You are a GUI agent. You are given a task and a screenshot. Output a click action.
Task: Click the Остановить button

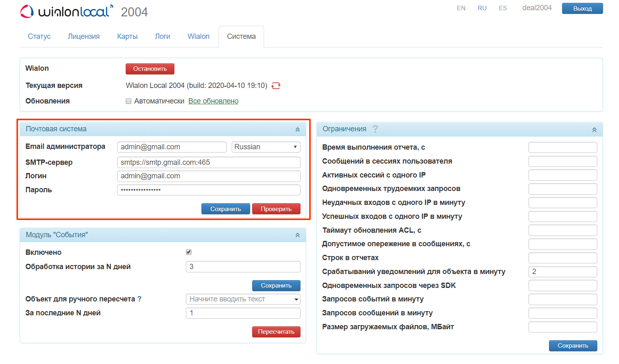[150, 69]
